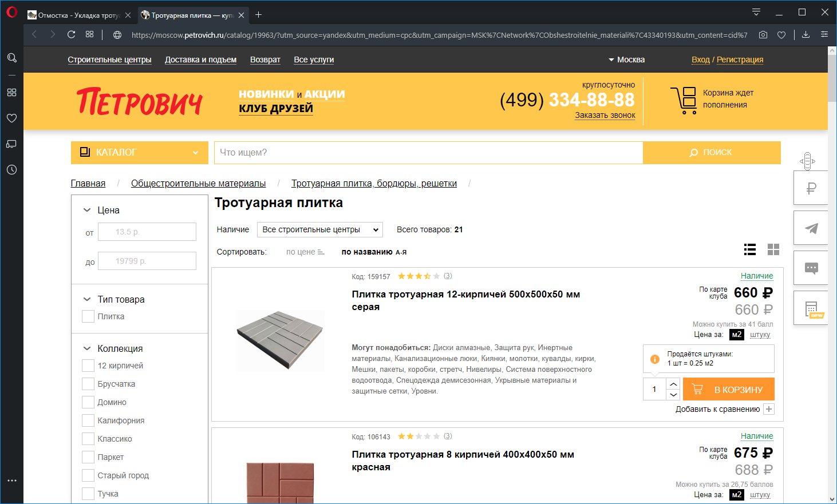Go back to the previous page
Image resolution: width=837 pixels, height=504 pixels.
point(34,34)
